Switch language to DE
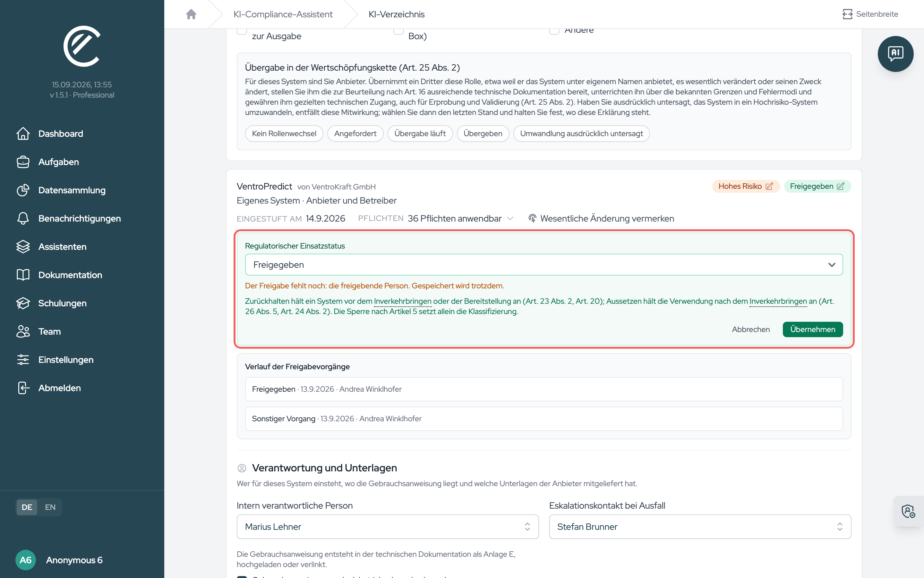The width and height of the screenshot is (924, 578). pos(27,507)
